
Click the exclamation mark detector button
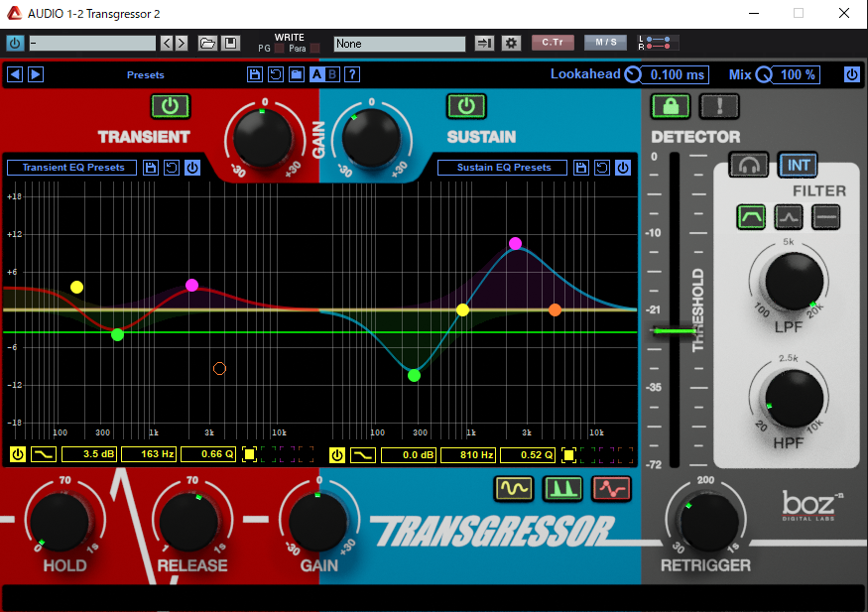(719, 106)
